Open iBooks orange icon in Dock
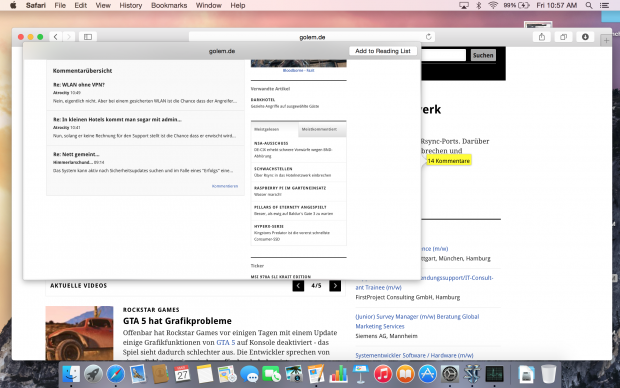Screen dimensions: 620x388 (x=405, y=374)
